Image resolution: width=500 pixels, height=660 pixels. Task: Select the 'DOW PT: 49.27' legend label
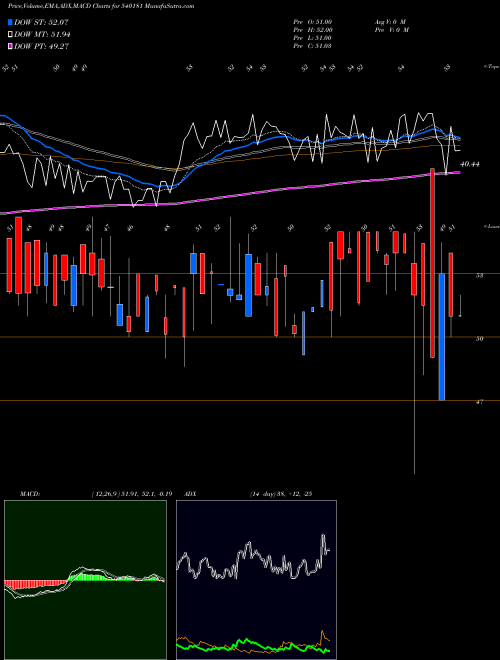click(x=42, y=46)
